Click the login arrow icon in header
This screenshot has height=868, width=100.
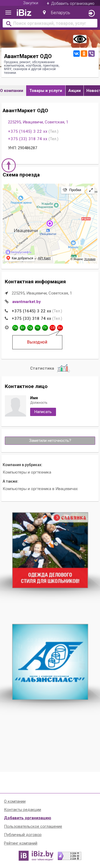click(91, 13)
